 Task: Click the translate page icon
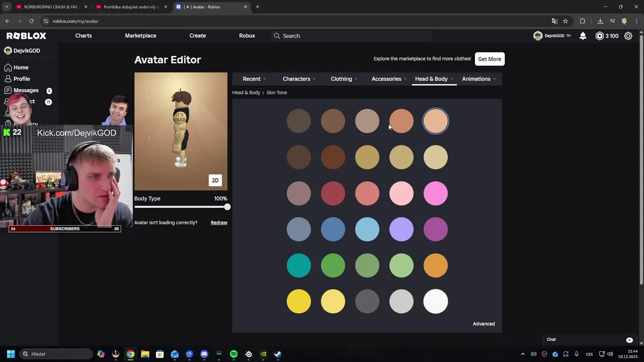pyautogui.click(x=554, y=21)
